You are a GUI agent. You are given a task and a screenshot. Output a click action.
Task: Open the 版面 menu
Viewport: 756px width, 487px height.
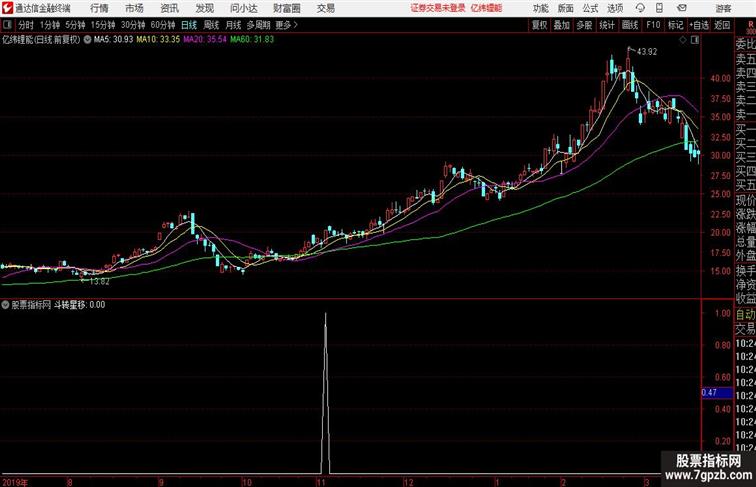pyautogui.click(x=566, y=8)
